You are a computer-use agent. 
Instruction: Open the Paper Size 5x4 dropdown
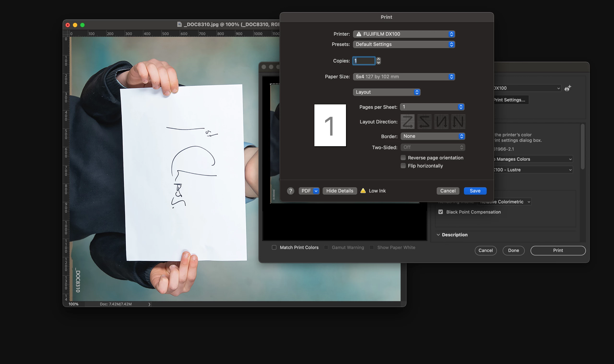[404, 77]
